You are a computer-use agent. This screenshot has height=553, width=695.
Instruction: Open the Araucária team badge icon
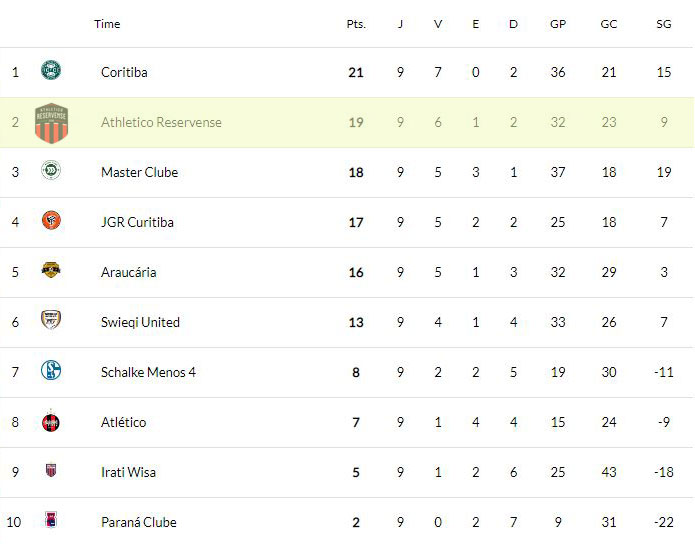pos(51,270)
